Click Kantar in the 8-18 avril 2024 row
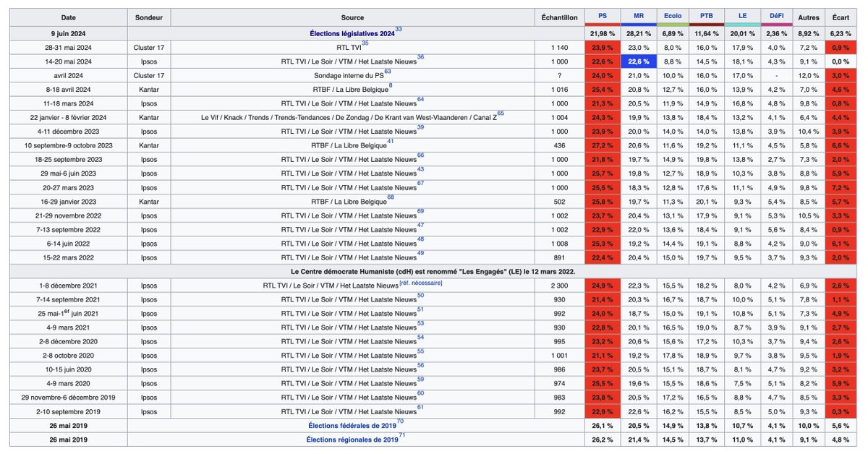This screenshot has height=454, width=868. point(149,90)
